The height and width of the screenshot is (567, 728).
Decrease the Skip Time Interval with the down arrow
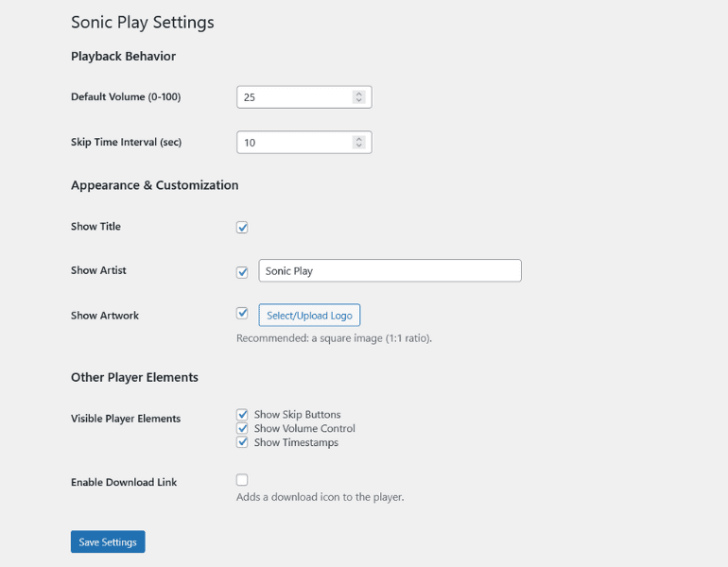358,146
